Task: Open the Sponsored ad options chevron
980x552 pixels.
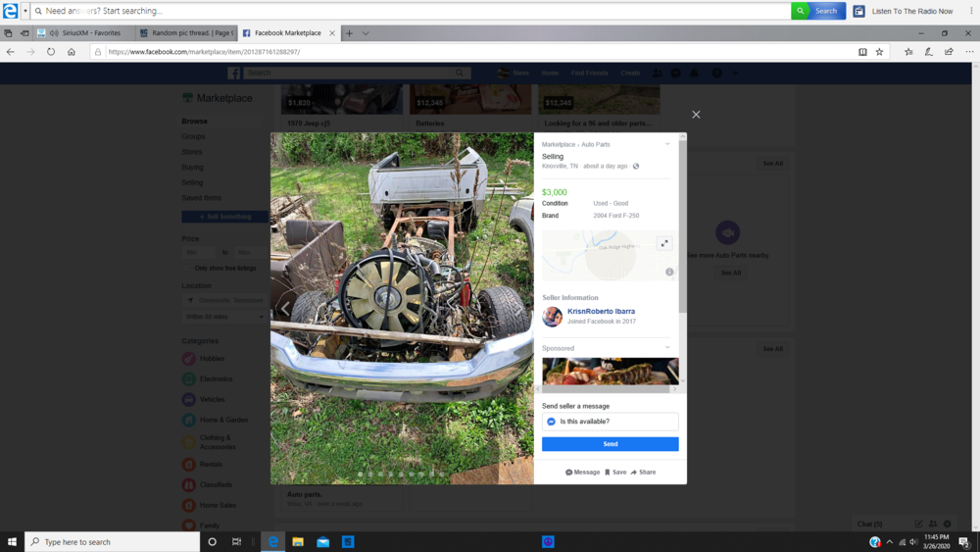Action: point(667,348)
